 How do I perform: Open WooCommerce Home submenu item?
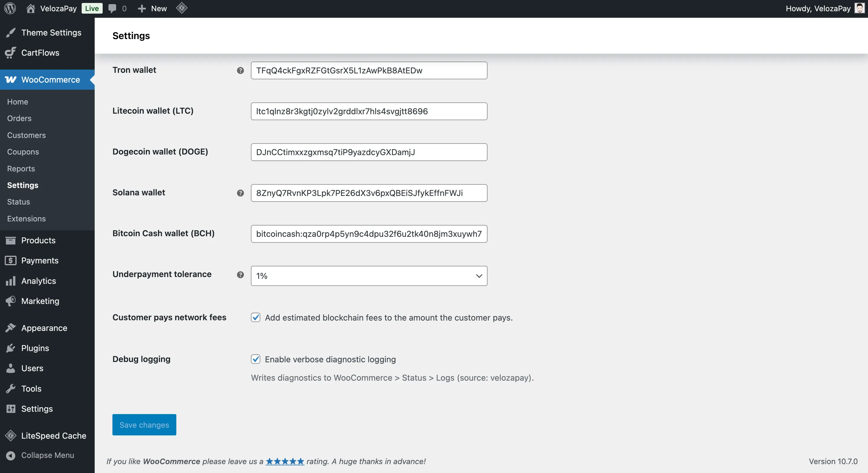click(x=17, y=102)
